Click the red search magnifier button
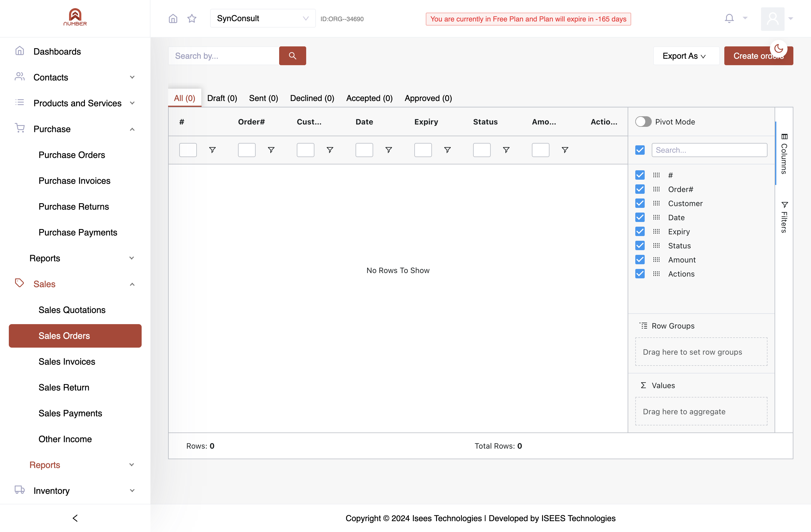811x532 pixels. [x=292, y=56]
